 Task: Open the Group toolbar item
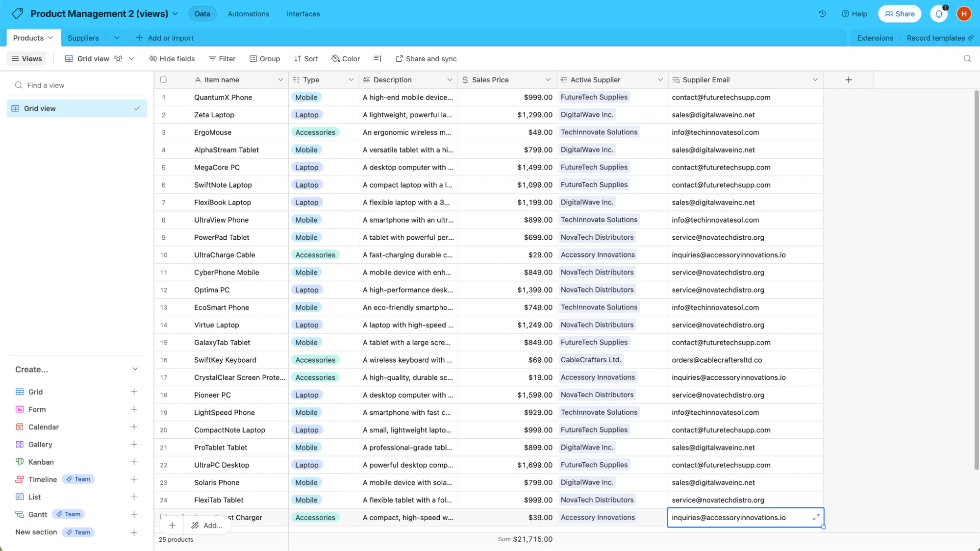(265, 59)
